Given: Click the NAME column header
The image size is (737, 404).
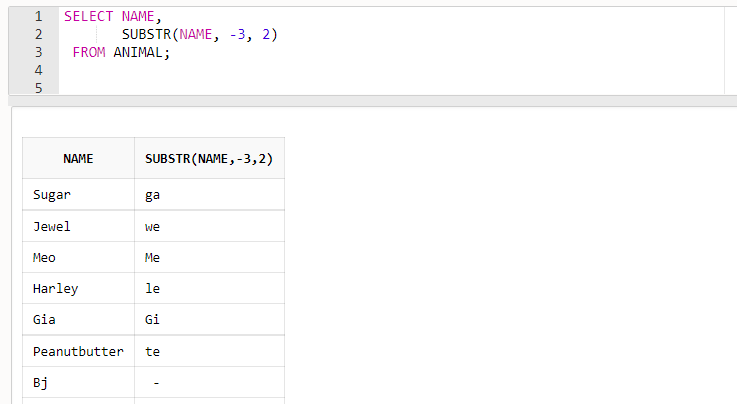Looking at the screenshot, I should [x=78, y=158].
